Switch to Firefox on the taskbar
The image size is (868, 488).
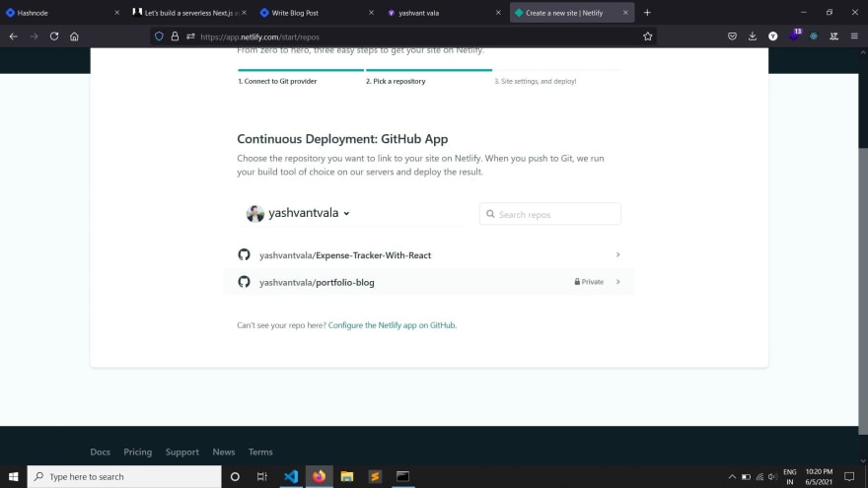(319, 476)
